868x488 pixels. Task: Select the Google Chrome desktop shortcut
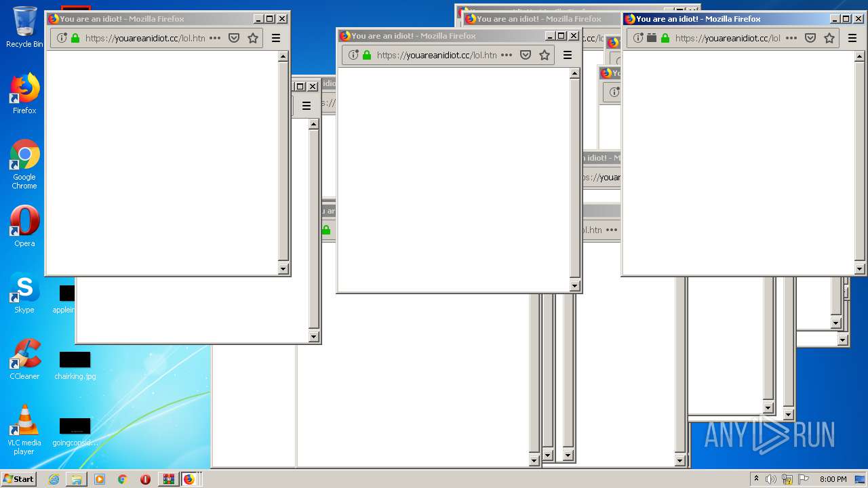pos(24,164)
